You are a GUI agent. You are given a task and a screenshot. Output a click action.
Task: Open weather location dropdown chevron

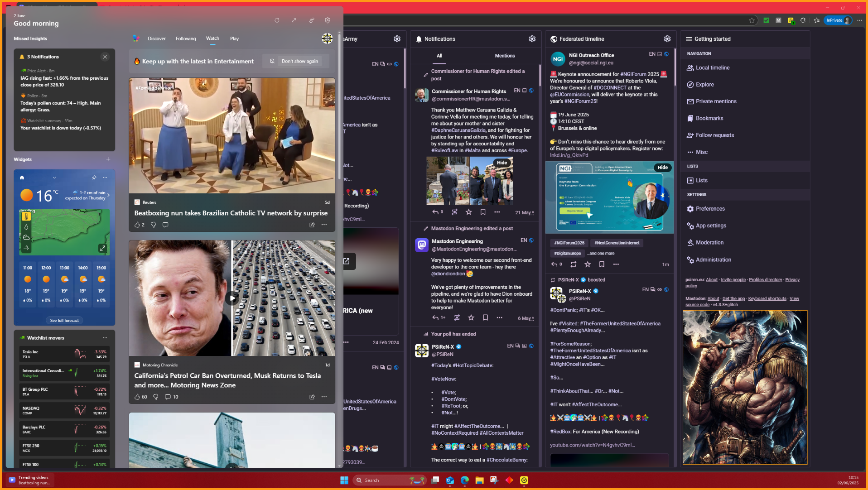[54, 178]
